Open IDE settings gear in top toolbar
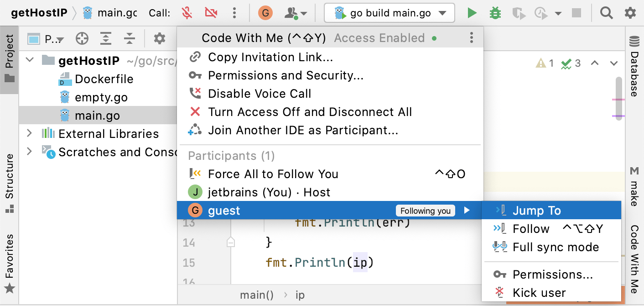644x306 pixels. (x=630, y=13)
